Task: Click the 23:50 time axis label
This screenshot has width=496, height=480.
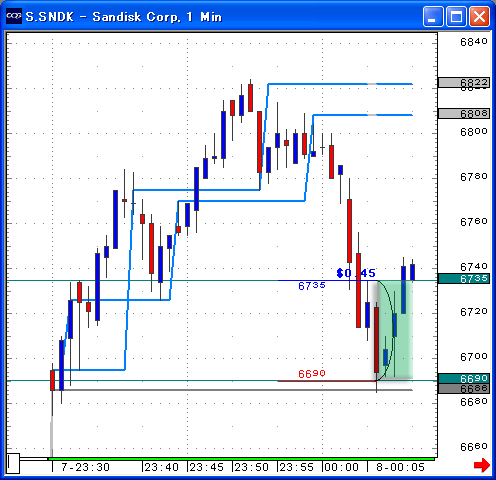Action: click(252, 467)
